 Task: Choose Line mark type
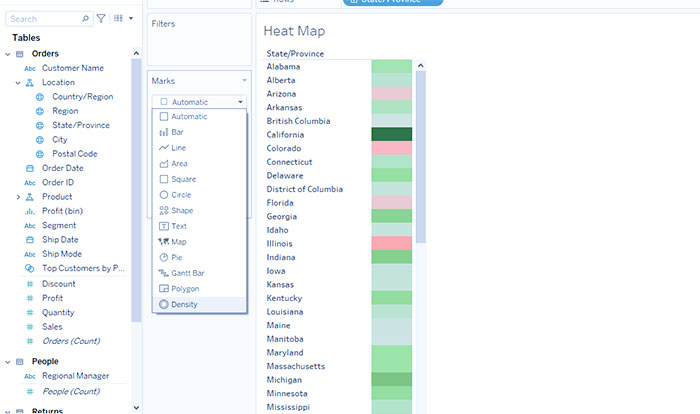tap(199, 148)
